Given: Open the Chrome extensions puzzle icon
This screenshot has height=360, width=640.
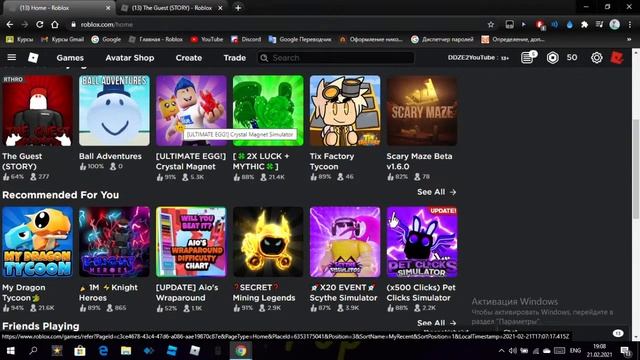Looking at the screenshot, I should [x=584, y=24].
